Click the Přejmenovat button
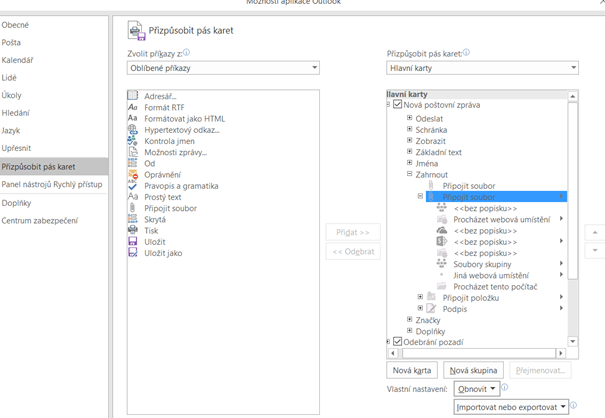The image size is (605, 418). pos(540,370)
